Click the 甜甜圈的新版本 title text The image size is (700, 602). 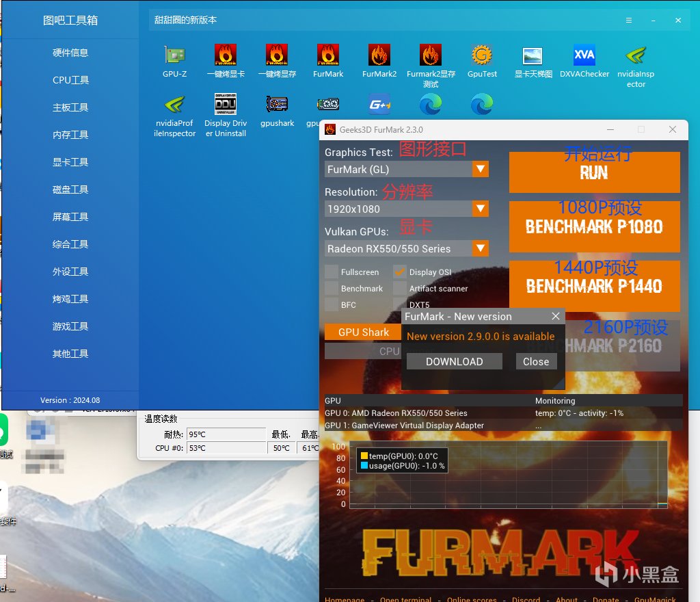tap(185, 20)
